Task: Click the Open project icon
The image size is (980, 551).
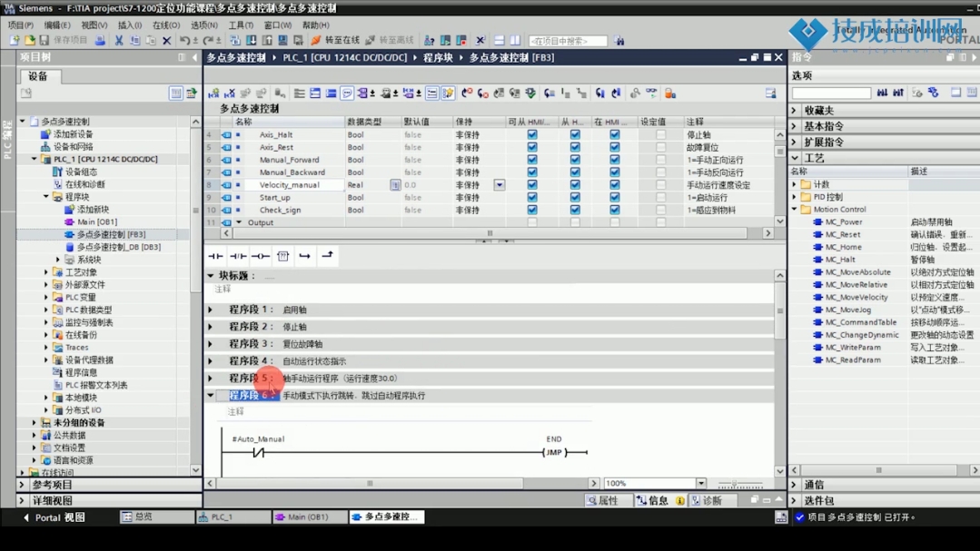Action: [29, 41]
